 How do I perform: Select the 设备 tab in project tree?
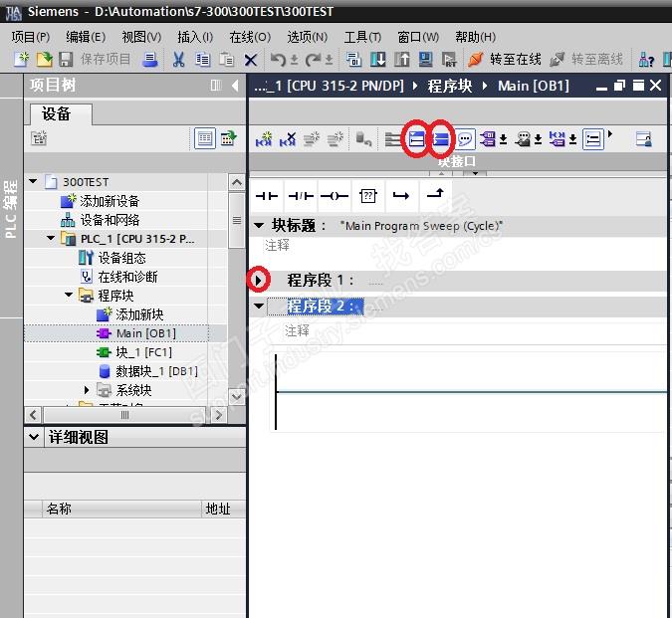point(61,113)
